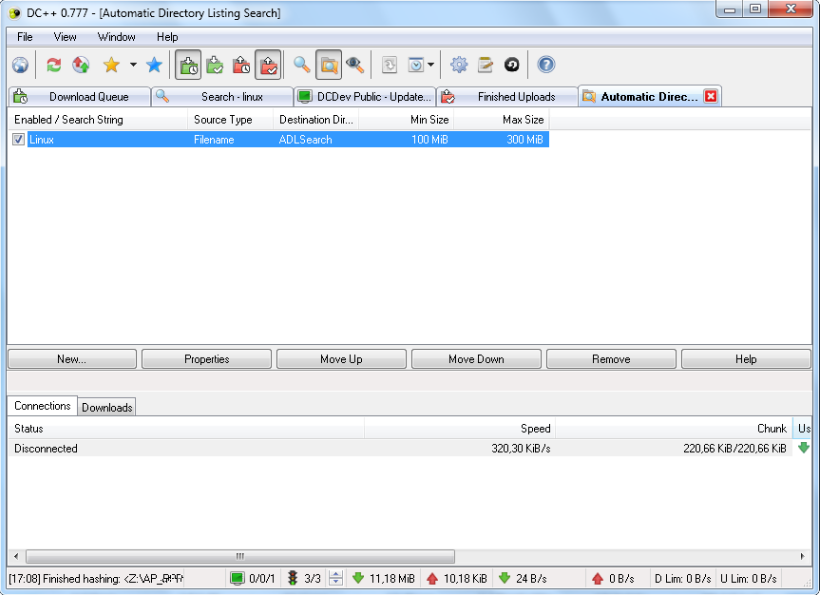Open Notepad toolbar icon

pos(485,65)
